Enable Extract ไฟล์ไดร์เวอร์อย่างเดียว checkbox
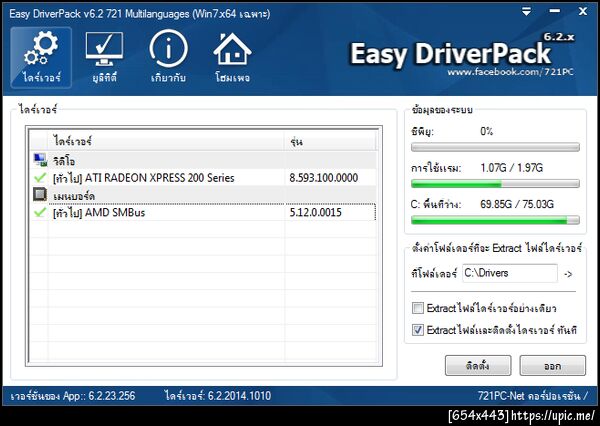The width and height of the screenshot is (600, 426). [x=417, y=308]
